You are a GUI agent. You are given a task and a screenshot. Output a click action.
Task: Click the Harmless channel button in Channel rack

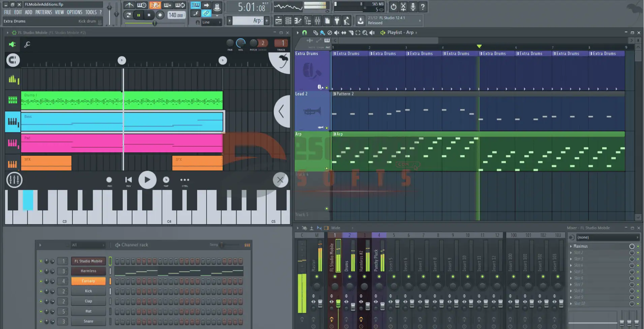click(88, 271)
